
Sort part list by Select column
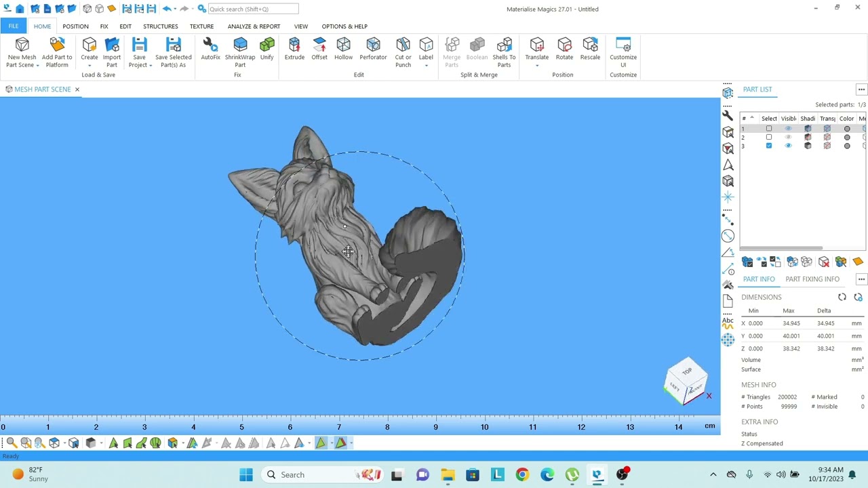pos(769,119)
